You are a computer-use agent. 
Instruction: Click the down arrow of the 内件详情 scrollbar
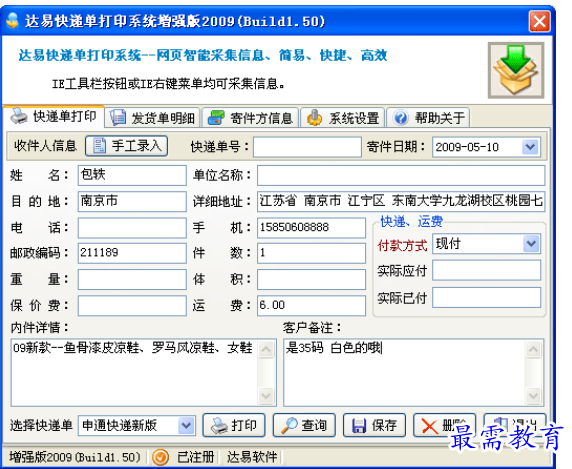click(266, 395)
